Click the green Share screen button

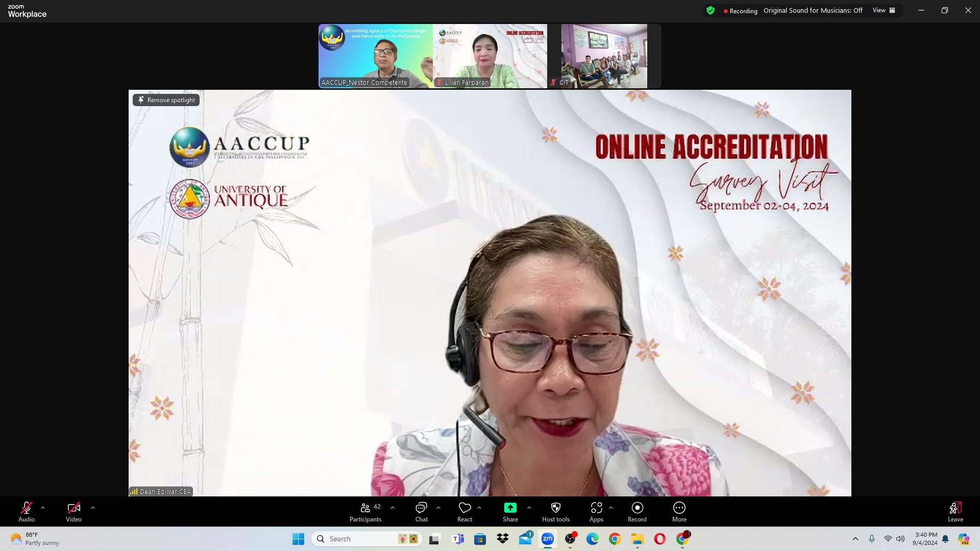pos(510,512)
